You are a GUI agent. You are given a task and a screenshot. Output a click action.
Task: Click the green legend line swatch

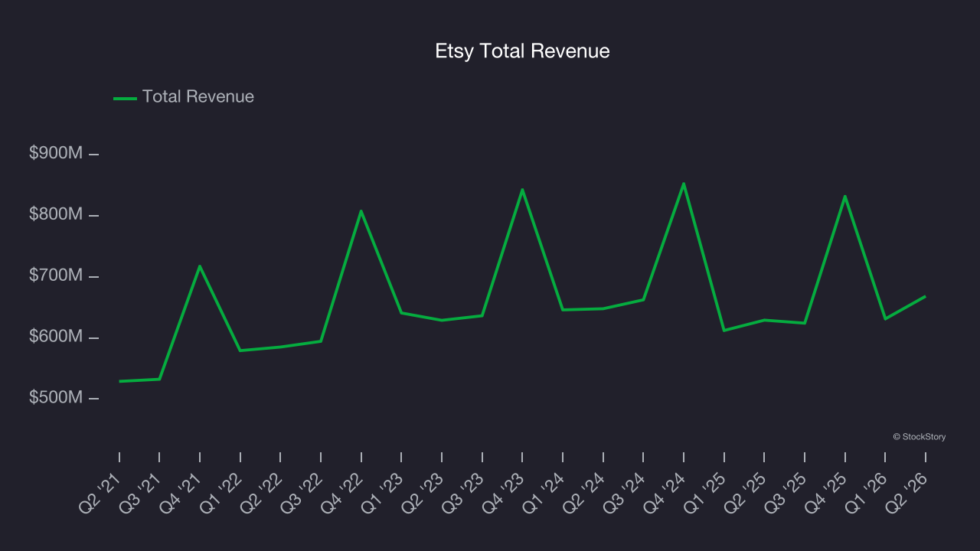coord(125,98)
